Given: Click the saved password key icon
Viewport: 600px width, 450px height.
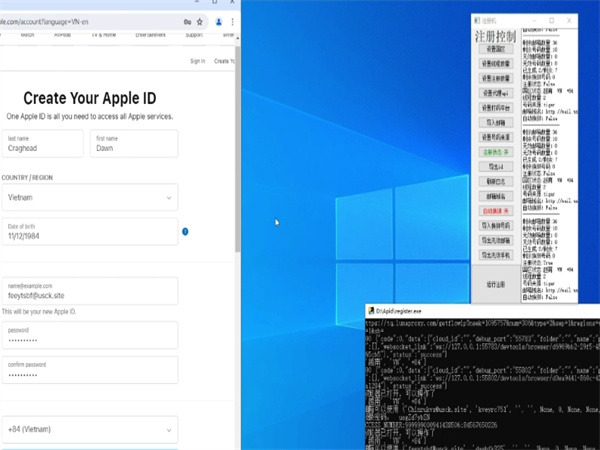Looking at the screenshot, I should [x=188, y=20].
